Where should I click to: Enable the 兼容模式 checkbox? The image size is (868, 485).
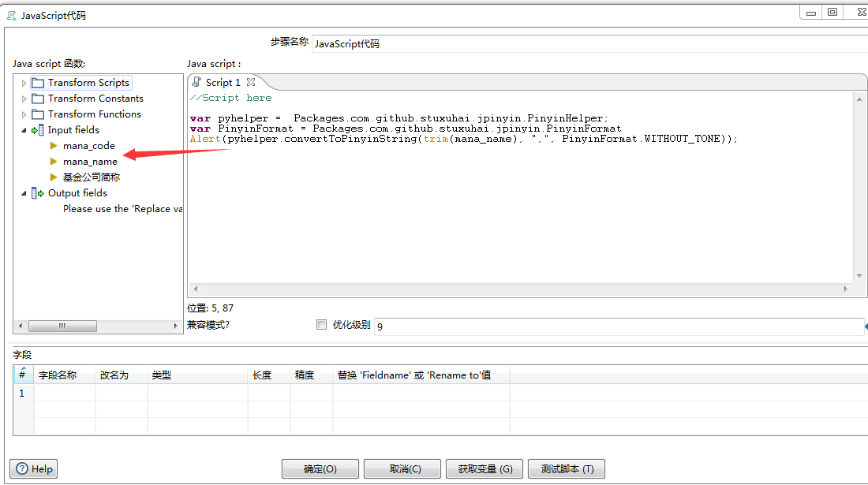pyautogui.click(x=321, y=324)
